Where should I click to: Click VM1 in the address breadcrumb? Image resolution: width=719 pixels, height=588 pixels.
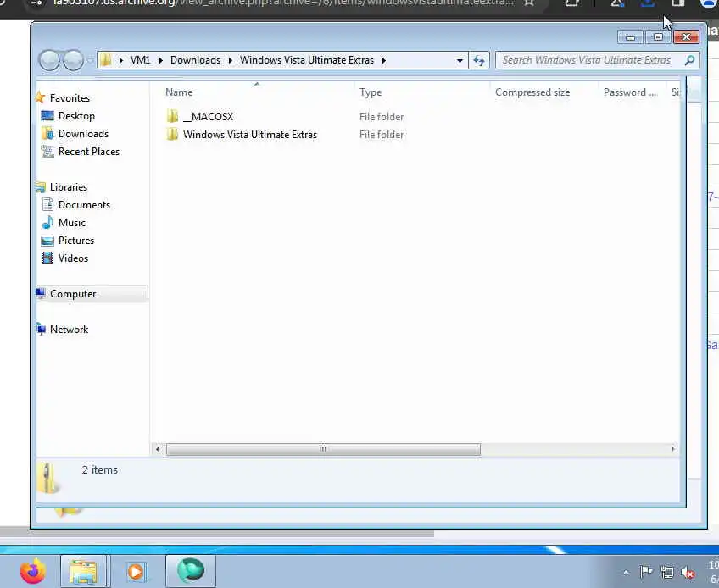pyautogui.click(x=140, y=60)
